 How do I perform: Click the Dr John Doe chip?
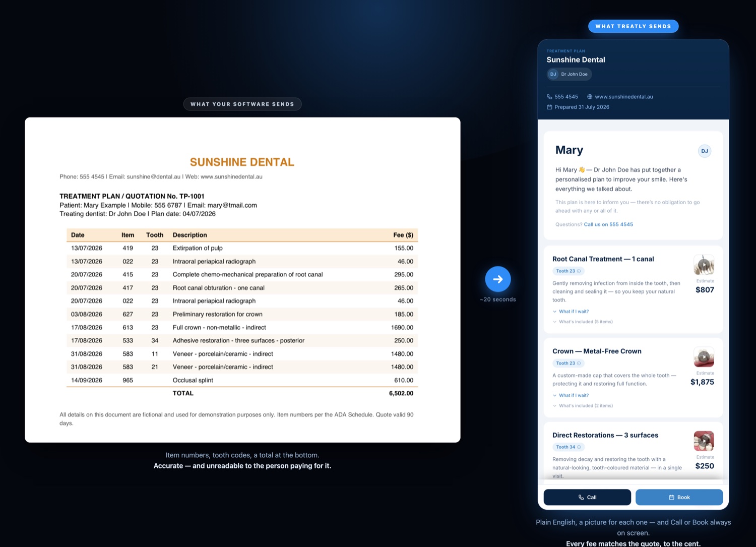569,74
